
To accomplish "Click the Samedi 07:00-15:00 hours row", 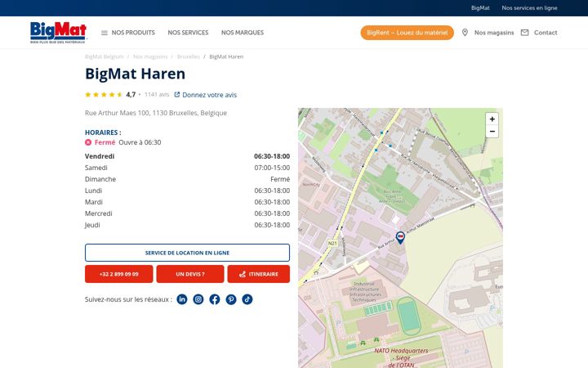I will [187, 168].
